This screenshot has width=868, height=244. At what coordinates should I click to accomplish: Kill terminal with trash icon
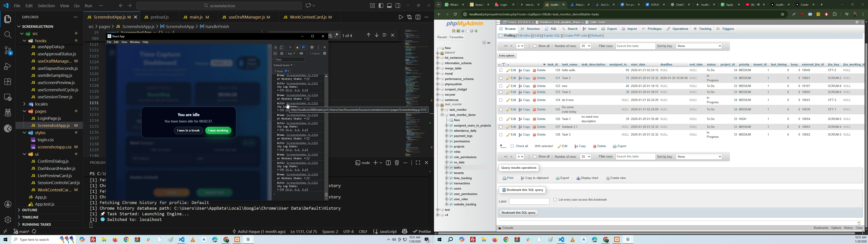pos(397,163)
